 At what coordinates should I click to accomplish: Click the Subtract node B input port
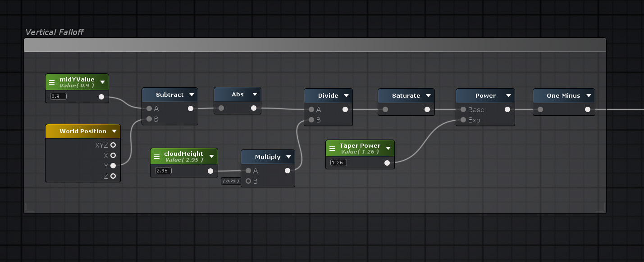(149, 119)
